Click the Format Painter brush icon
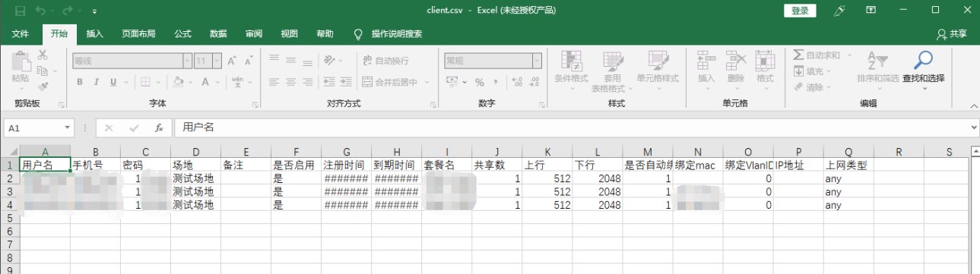Viewport: 980px width, 274px height. [x=43, y=86]
